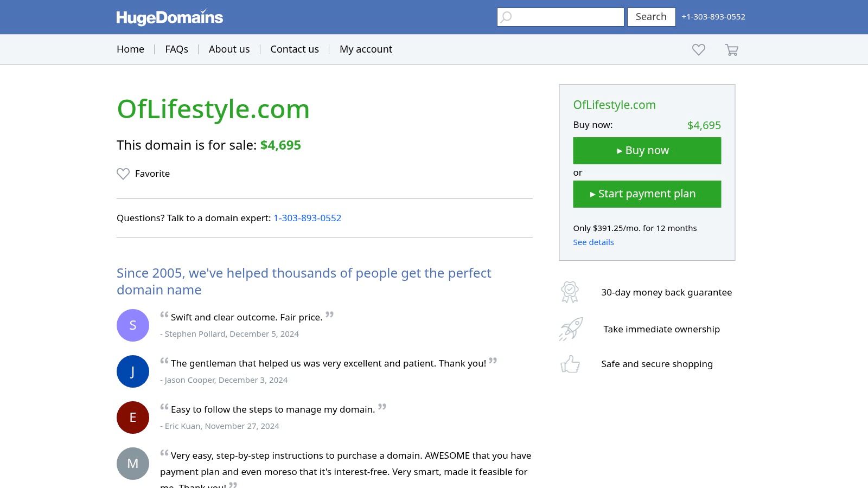
Task: Click Eric Kuan's red E avatar
Action: 133,418
